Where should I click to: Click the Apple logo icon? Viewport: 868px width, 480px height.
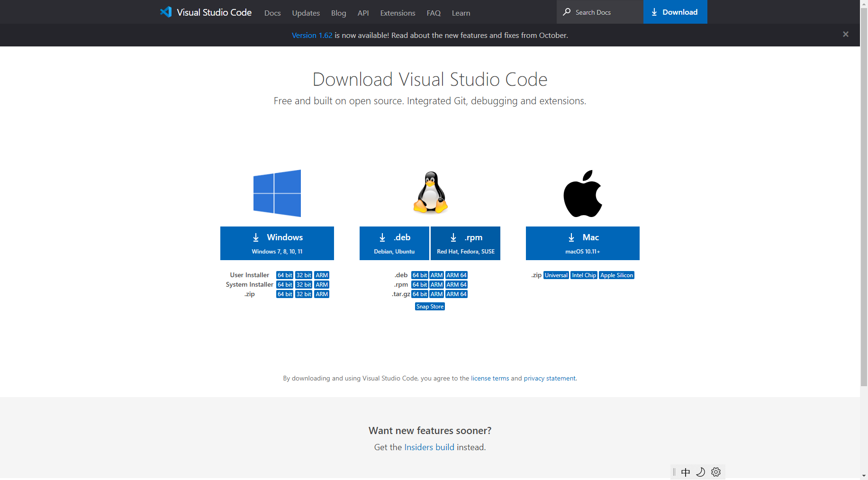pos(583,193)
